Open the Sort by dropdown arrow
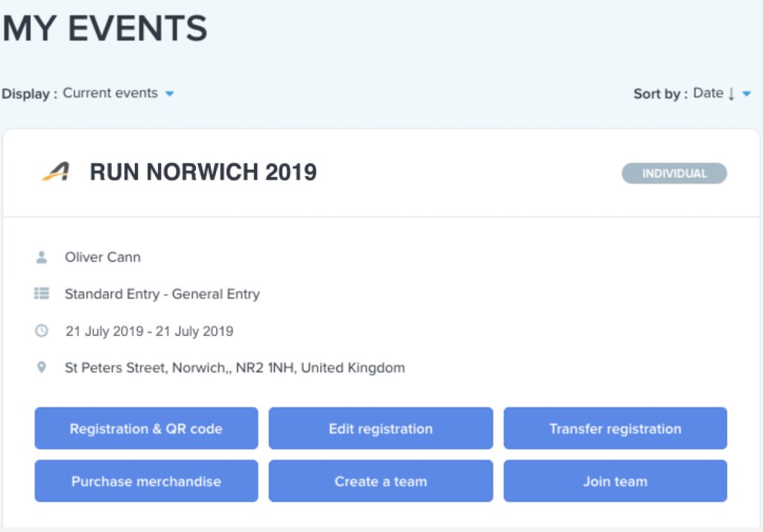Image resolution: width=763 pixels, height=532 pixels. (747, 93)
